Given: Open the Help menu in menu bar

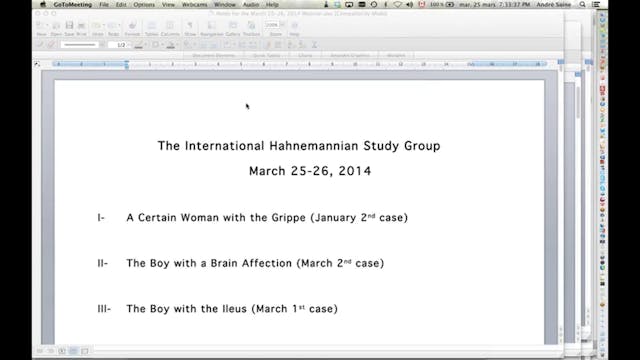Looking at the screenshot, I should 272,4.
